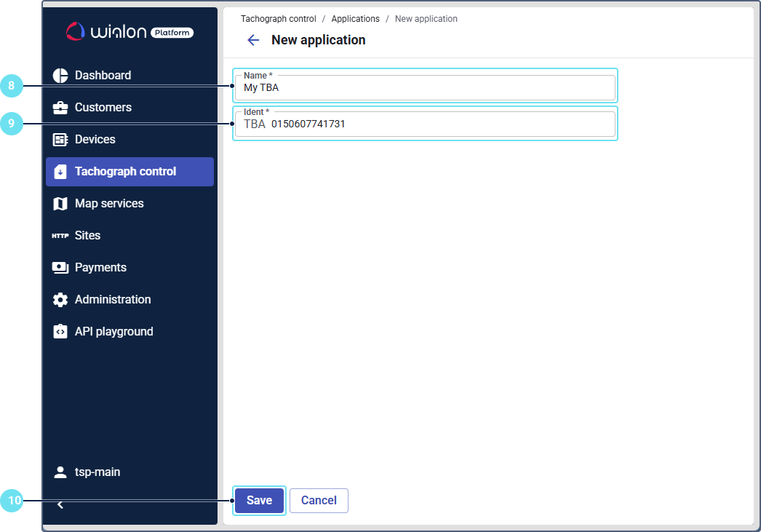Click the API playground code icon
The image size is (761, 532).
[60, 332]
